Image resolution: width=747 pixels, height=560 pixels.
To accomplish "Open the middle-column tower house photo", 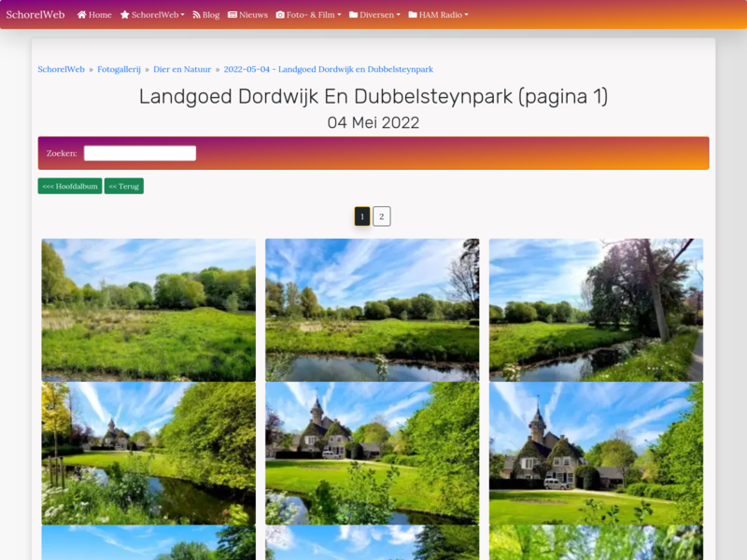I will click(x=372, y=454).
